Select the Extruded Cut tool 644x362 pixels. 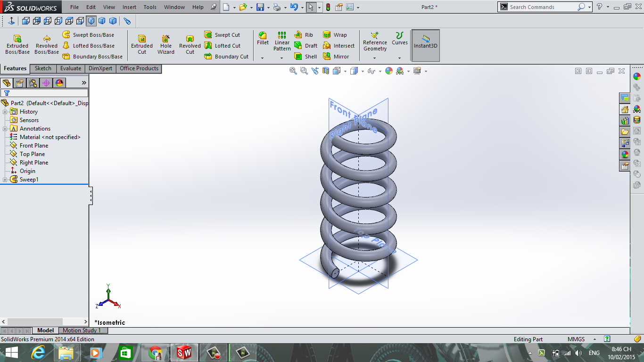pos(142,44)
